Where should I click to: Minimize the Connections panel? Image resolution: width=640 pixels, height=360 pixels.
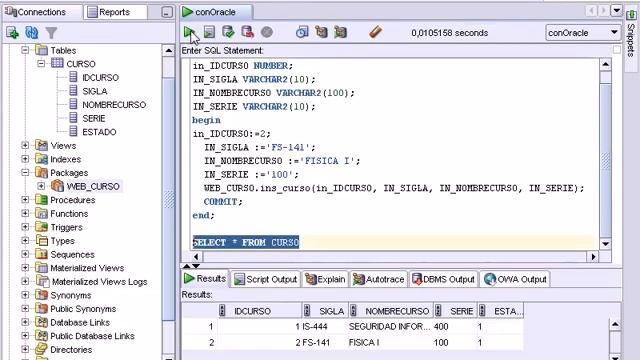click(x=167, y=12)
